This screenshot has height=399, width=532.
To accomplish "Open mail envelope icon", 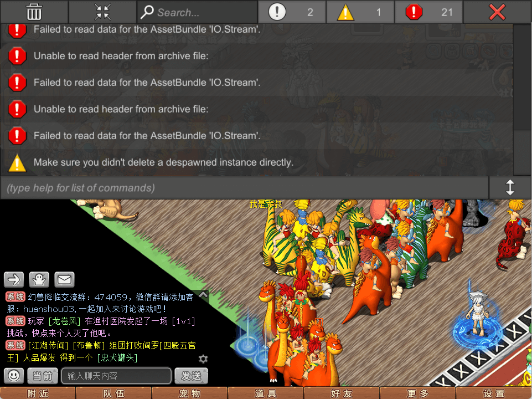I will 64,279.
